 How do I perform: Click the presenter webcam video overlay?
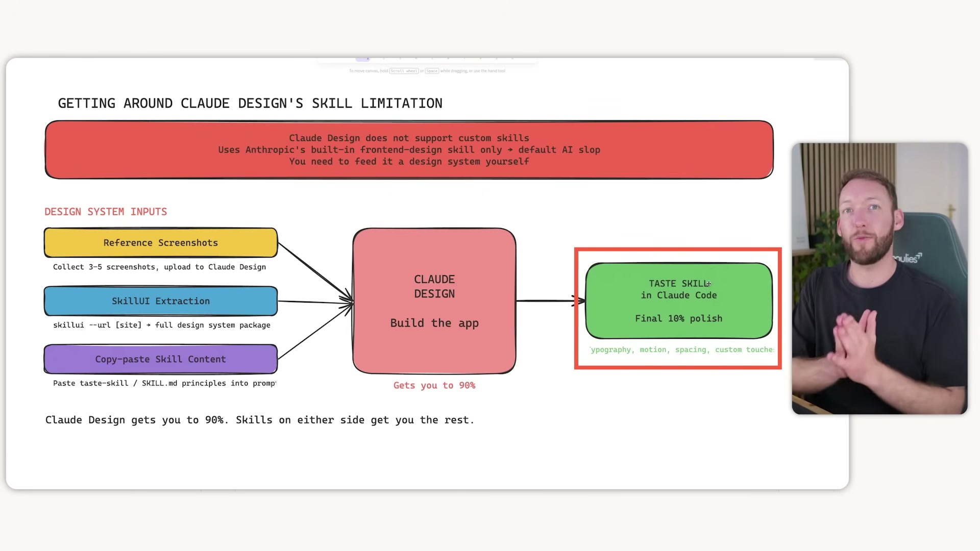click(x=879, y=279)
